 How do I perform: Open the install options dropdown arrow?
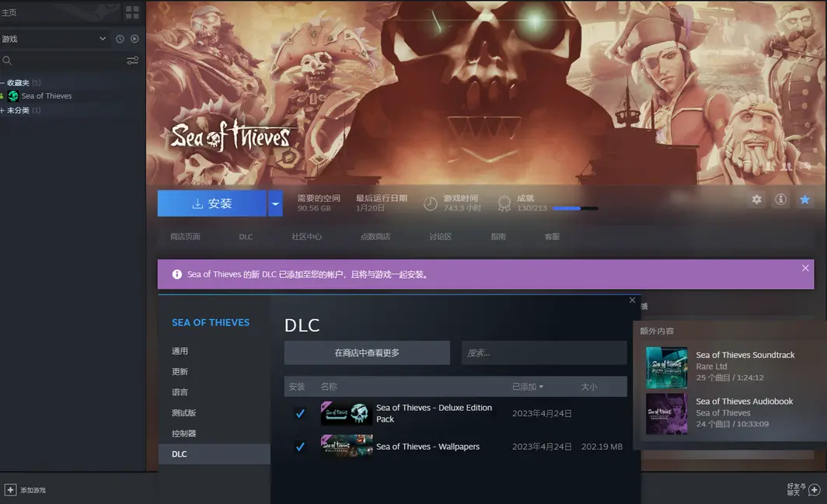[x=275, y=203]
